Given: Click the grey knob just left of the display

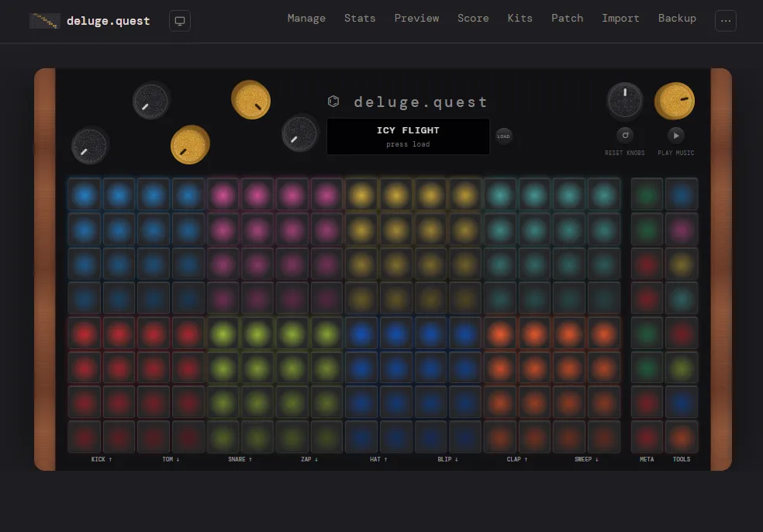Looking at the screenshot, I should 300,133.
